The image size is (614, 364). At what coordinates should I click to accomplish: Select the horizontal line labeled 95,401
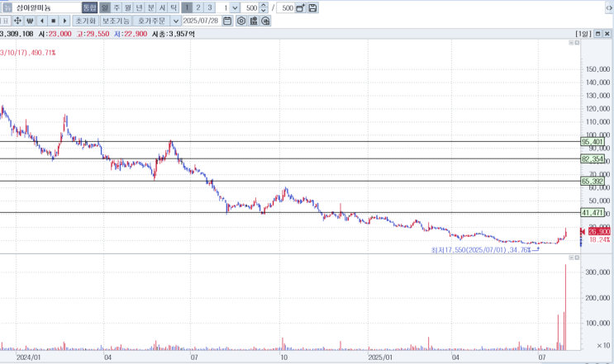point(290,141)
